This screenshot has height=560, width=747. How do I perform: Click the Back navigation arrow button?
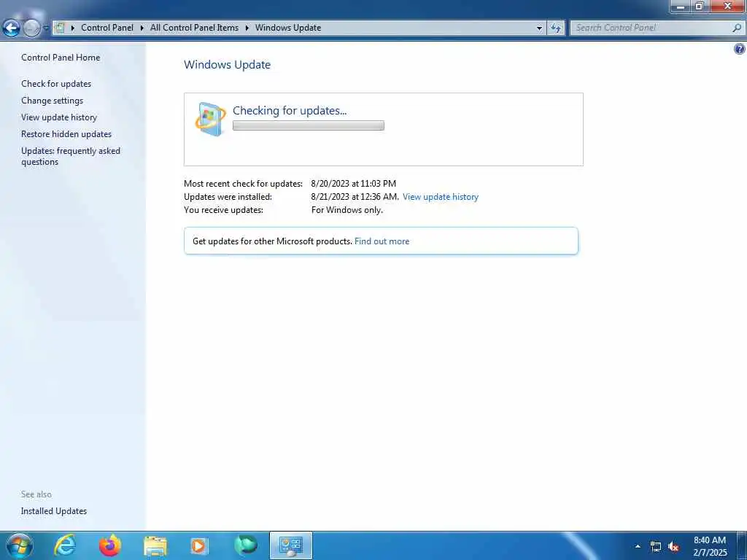[x=12, y=28]
